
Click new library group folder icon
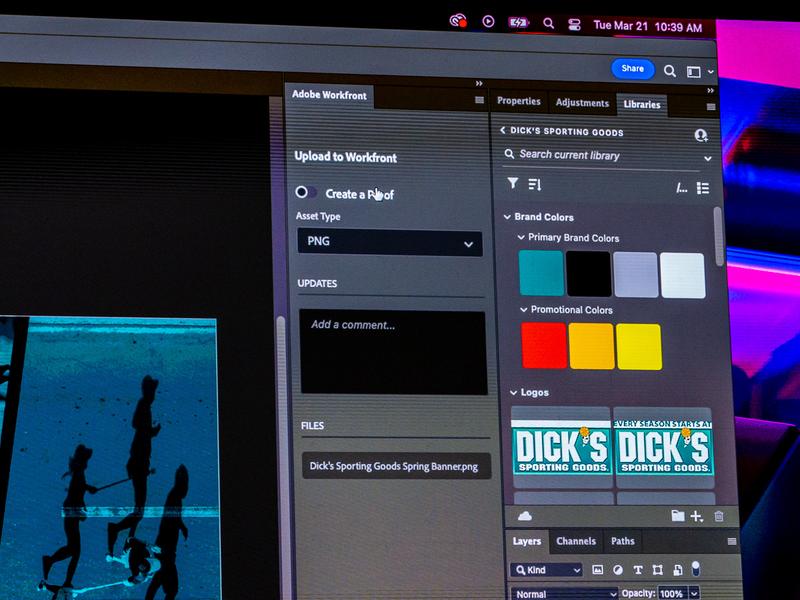(678, 516)
